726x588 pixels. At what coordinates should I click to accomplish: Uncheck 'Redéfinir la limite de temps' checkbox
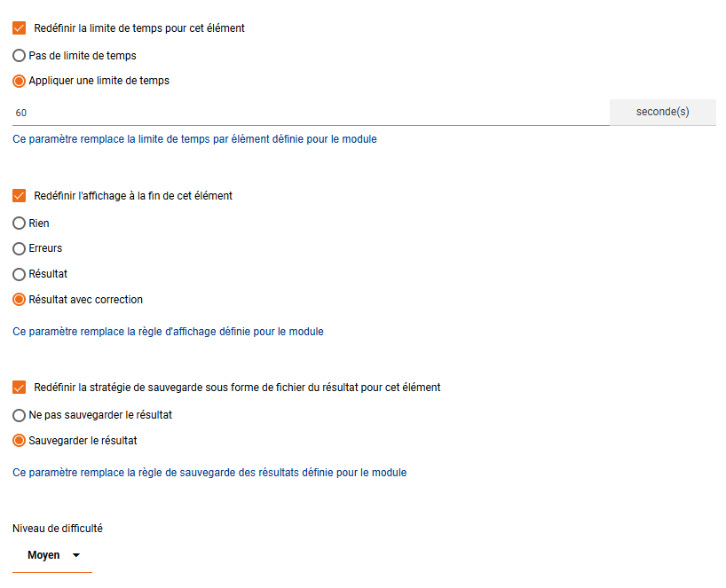tap(20, 28)
